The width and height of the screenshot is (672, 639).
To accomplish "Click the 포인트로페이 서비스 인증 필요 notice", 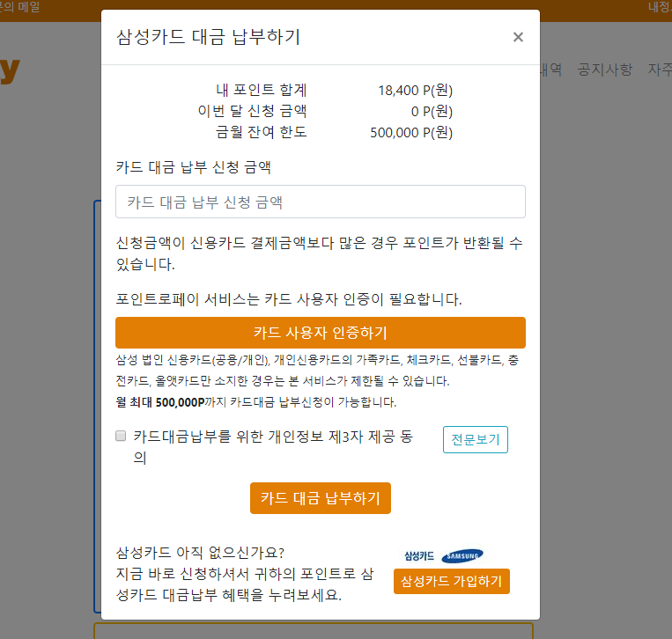I will pyautogui.click(x=289, y=299).
